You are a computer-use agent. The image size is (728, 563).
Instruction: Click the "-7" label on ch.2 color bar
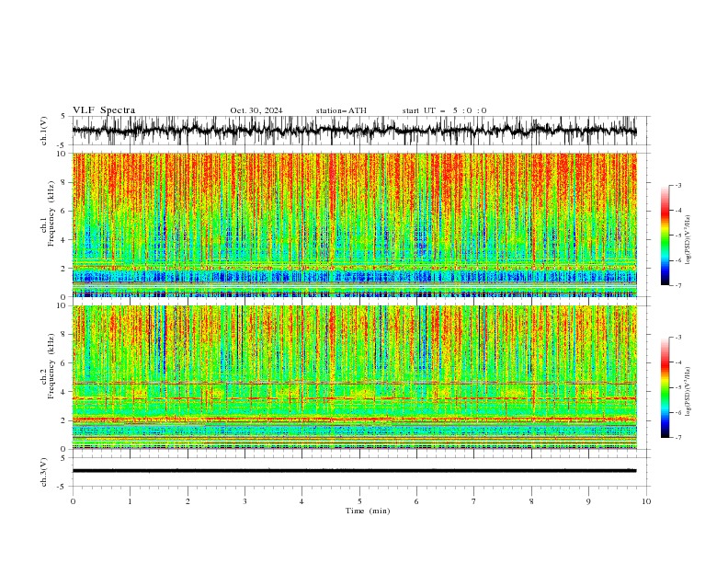(x=677, y=438)
